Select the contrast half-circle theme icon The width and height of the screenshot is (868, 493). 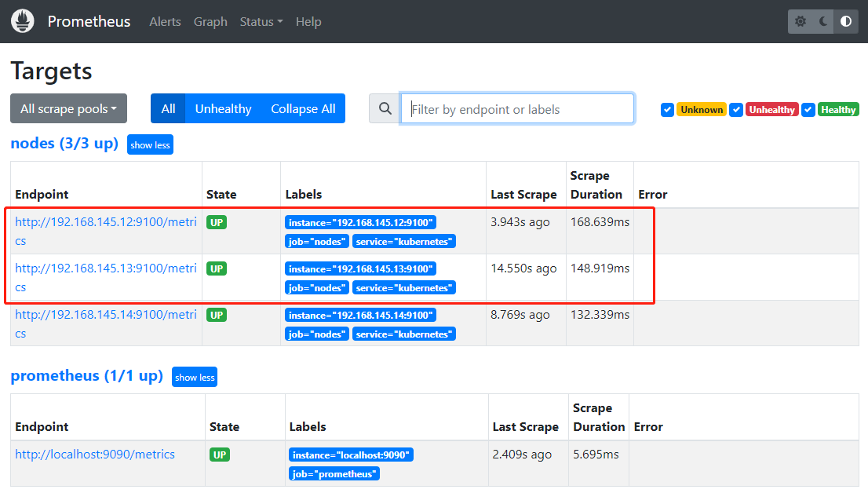pyautogui.click(x=846, y=21)
